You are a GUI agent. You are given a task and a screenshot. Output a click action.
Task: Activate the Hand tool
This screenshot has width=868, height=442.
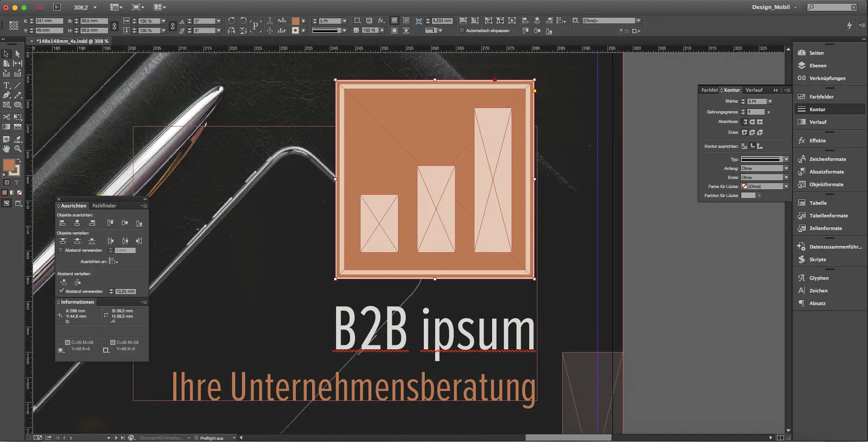tap(6, 149)
